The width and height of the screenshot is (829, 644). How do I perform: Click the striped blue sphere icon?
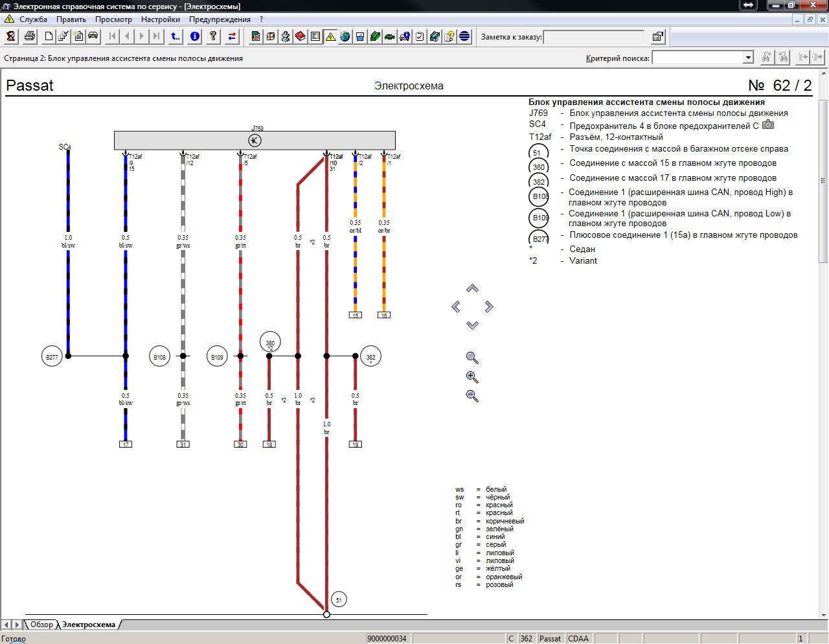(464, 37)
